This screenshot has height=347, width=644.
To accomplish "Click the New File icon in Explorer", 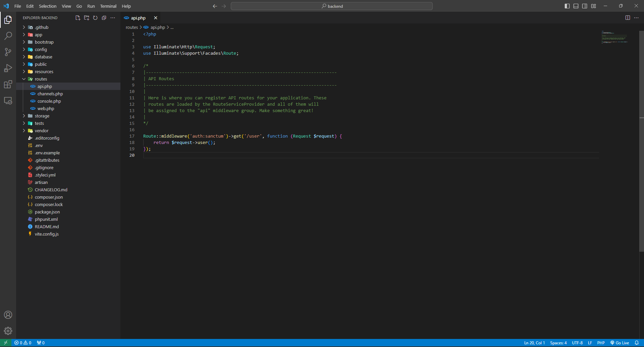I will (x=78, y=18).
